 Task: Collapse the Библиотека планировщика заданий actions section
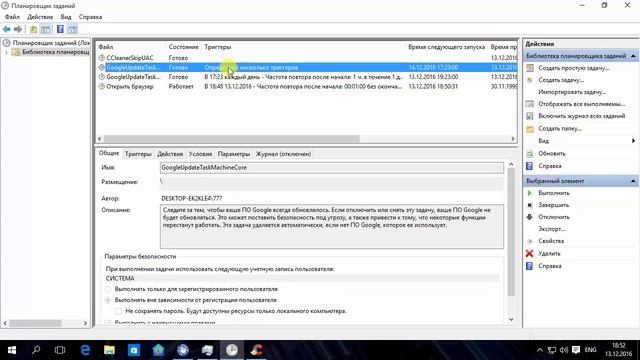[x=633, y=56]
